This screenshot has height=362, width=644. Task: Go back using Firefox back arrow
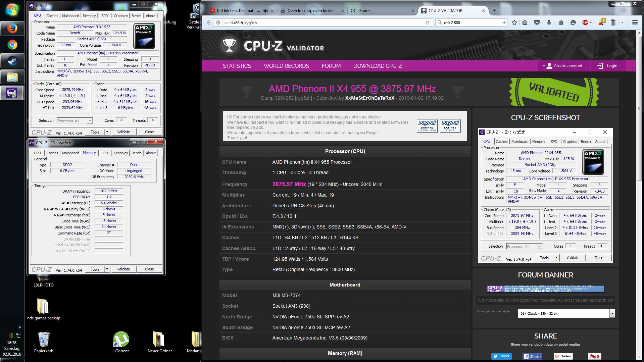coord(209,22)
